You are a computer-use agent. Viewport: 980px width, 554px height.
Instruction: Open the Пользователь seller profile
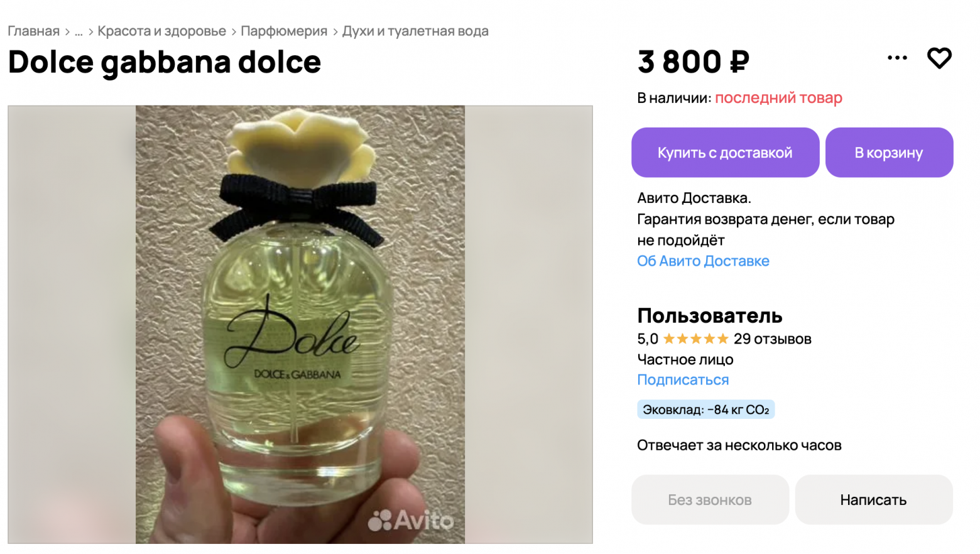tap(709, 315)
